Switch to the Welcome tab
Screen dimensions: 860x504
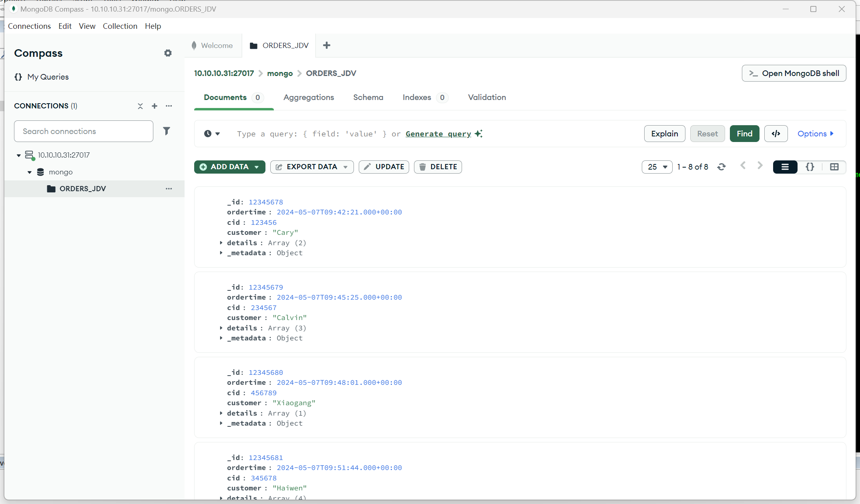click(213, 45)
